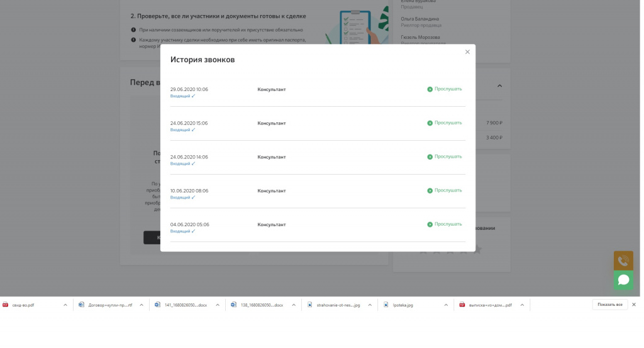The height and width of the screenshot is (348, 644).
Task: Open downloaded file свид-во.pdf
Action: pos(23,305)
